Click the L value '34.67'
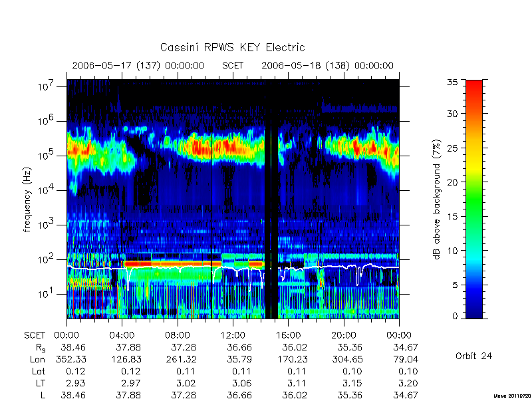532x399 pixels. [406, 395]
